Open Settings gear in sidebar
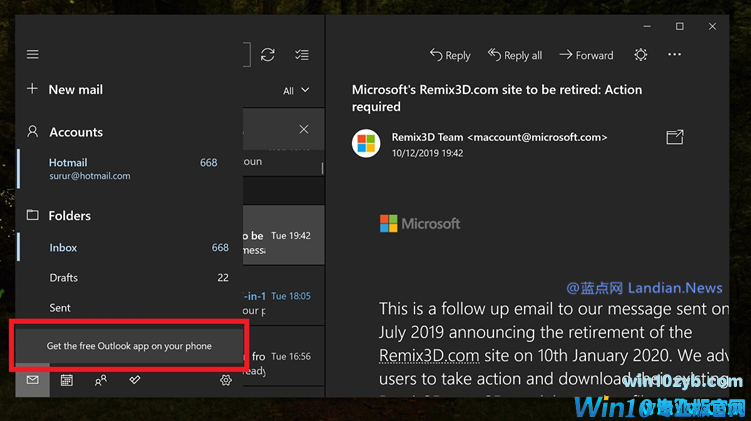 226,380
